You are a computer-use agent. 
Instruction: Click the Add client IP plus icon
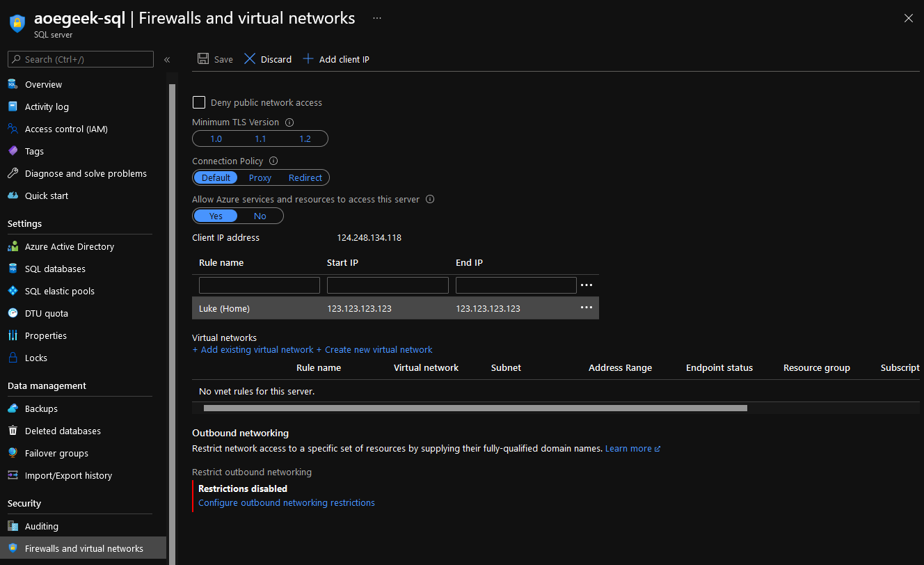[308, 59]
